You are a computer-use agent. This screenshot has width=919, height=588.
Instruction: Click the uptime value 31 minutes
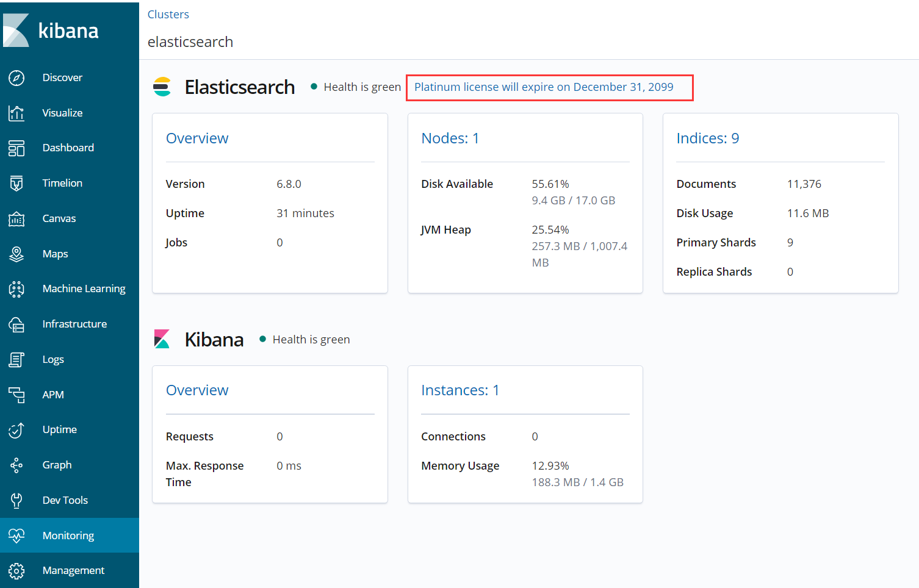point(305,213)
